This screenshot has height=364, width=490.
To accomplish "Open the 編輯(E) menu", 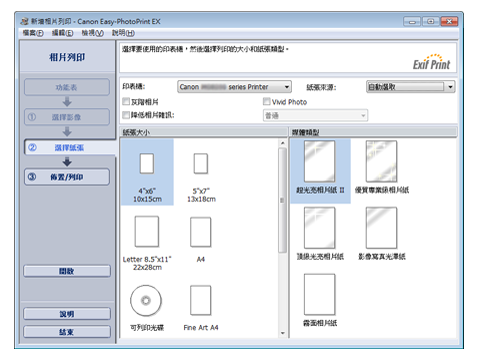I will coord(63,33).
